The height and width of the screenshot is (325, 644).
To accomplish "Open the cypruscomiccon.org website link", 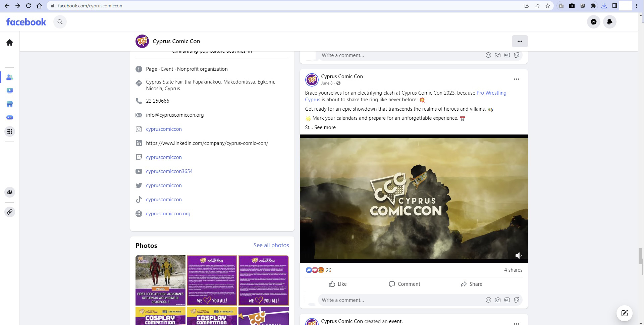I will (168, 214).
